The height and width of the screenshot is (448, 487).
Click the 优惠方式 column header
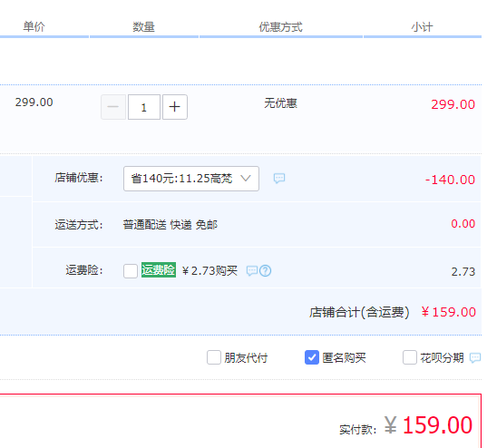pyautogui.click(x=281, y=27)
